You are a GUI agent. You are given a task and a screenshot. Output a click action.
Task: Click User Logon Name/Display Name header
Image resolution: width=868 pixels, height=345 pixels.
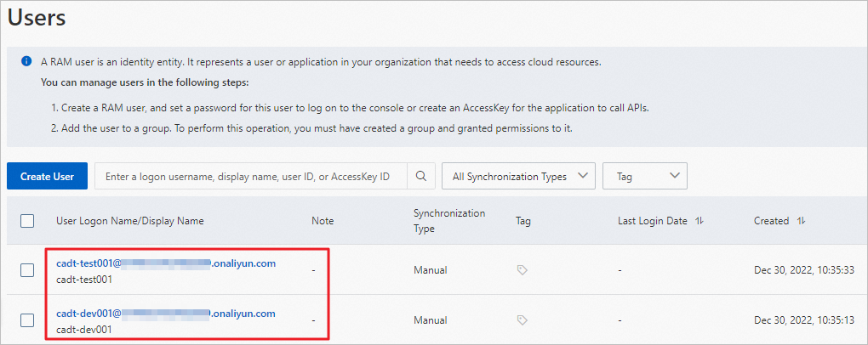pyautogui.click(x=129, y=221)
